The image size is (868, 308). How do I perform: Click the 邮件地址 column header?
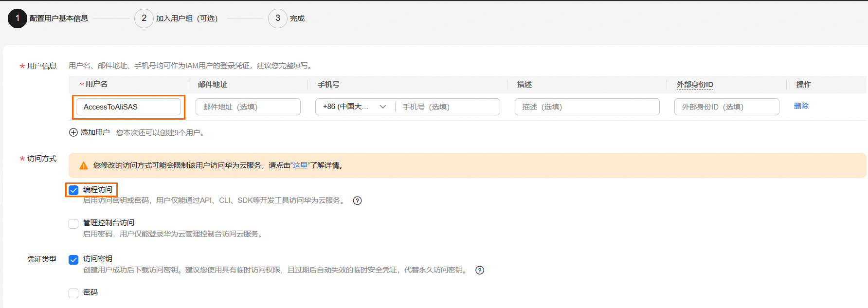coord(213,85)
